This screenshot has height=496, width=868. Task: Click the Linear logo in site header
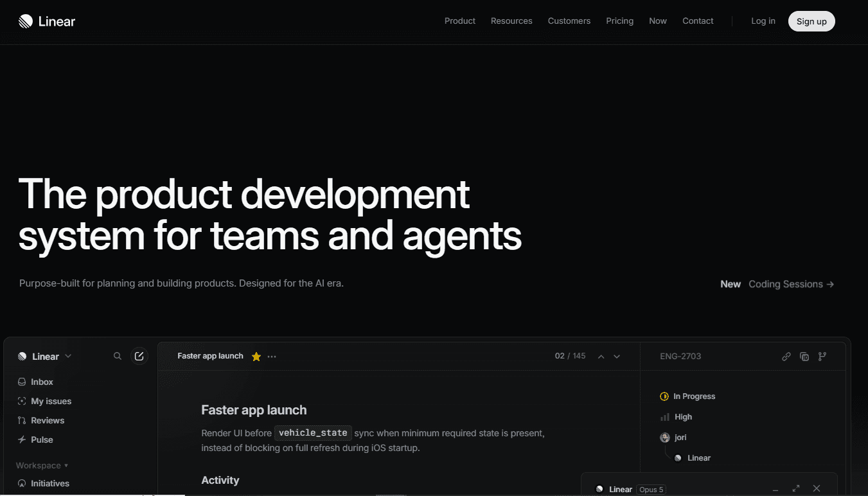[x=47, y=21]
